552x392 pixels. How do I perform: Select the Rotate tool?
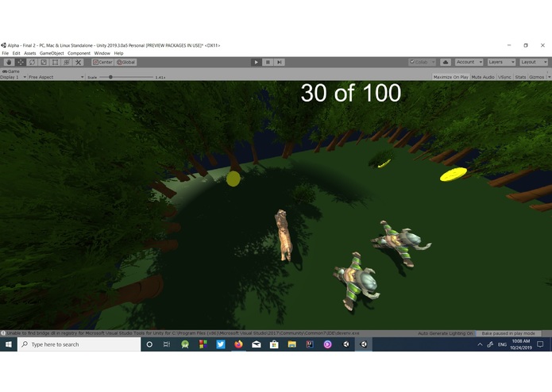tap(32, 62)
